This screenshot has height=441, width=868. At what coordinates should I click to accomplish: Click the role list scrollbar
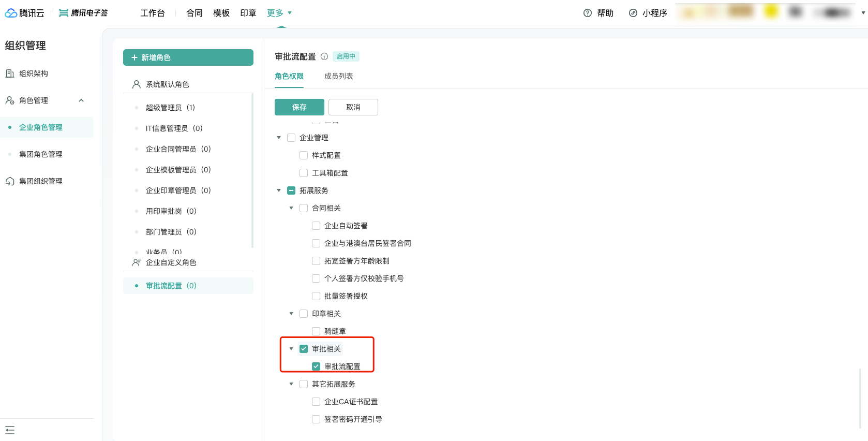[252, 171]
